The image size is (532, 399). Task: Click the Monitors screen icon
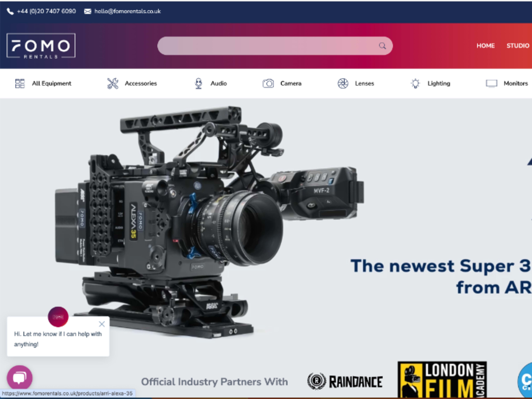pos(491,84)
